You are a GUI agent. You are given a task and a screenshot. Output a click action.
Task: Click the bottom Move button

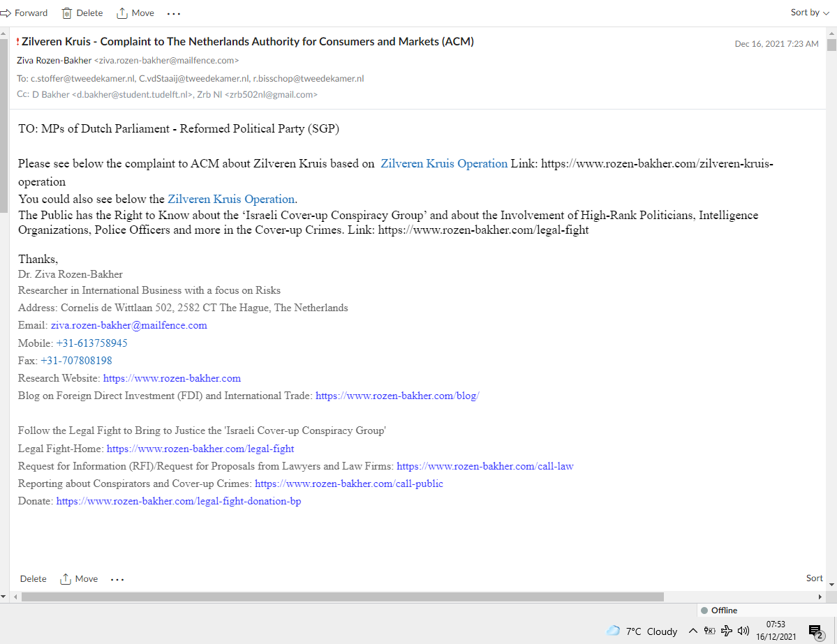[x=79, y=579]
